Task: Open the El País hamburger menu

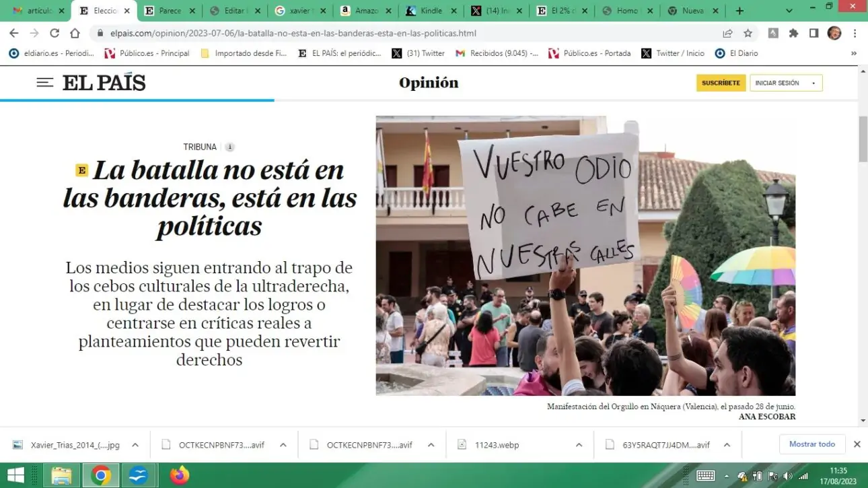Action: click(44, 83)
